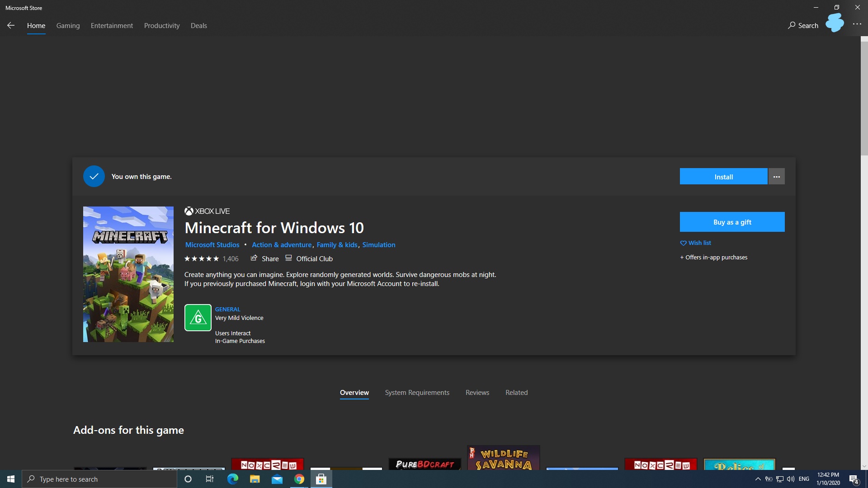This screenshot has height=488, width=868.
Task: Click the Minecraft box art thumbnail
Action: 128,274
